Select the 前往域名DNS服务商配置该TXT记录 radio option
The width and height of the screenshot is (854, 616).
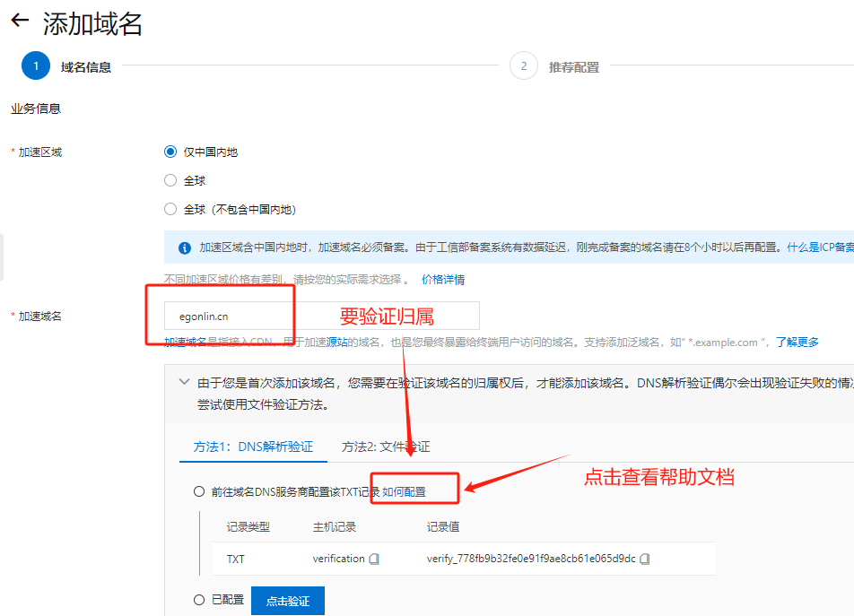[x=199, y=491]
